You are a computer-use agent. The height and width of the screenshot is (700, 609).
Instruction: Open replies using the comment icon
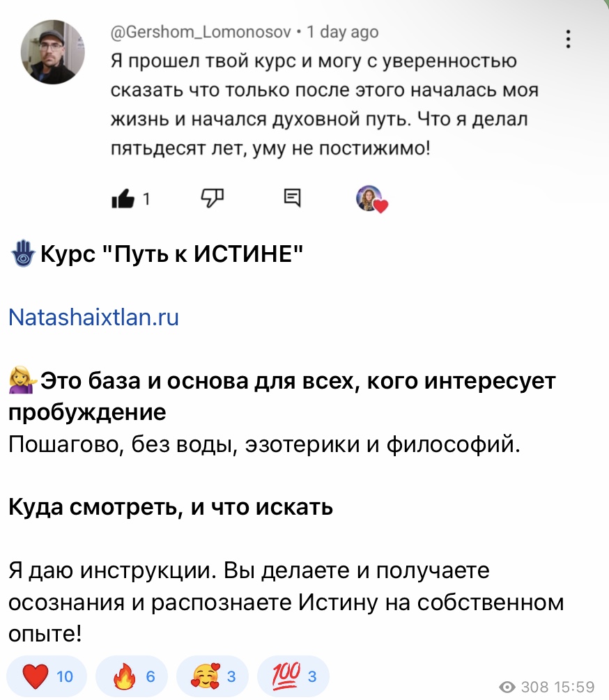pos(293,199)
